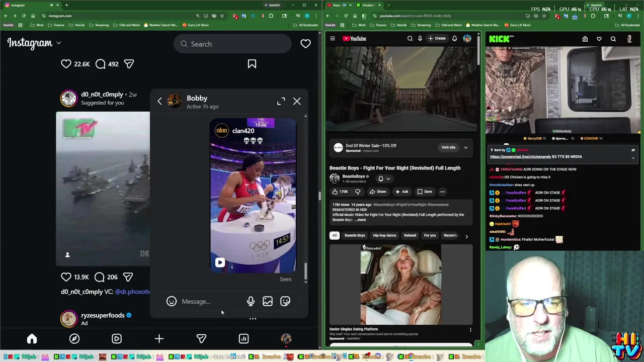Save the Beastie Boys video to playlist
The image size is (644, 362).
pos(424,192)
